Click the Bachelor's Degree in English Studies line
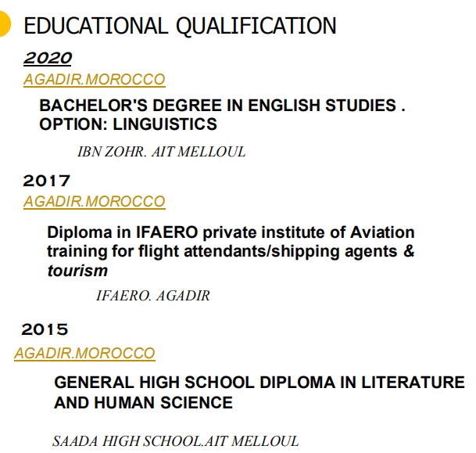The image size is (476, 453). coord(222,106)
